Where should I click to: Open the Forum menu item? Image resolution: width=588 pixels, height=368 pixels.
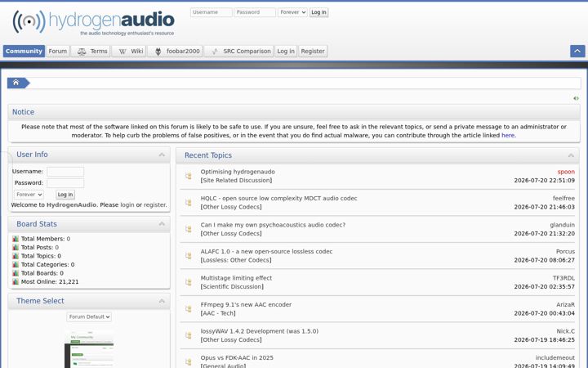point(58,51)
